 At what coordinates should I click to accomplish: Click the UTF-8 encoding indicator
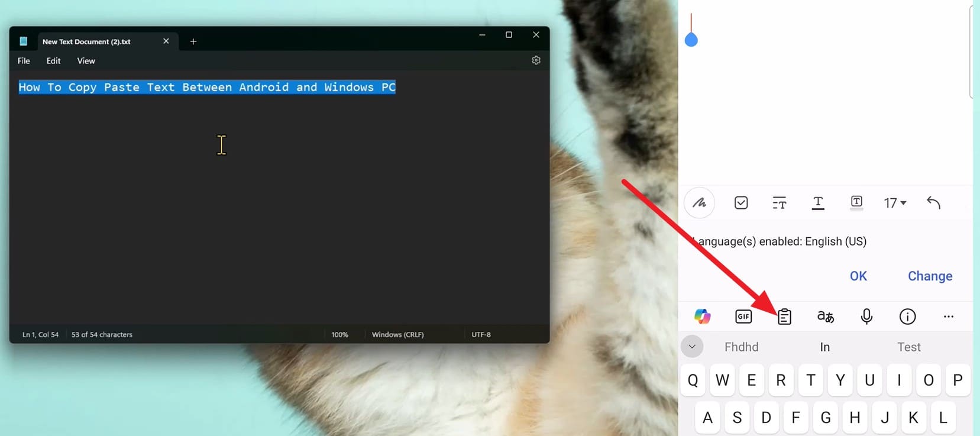pyautogui.click(x=481, y=335)
